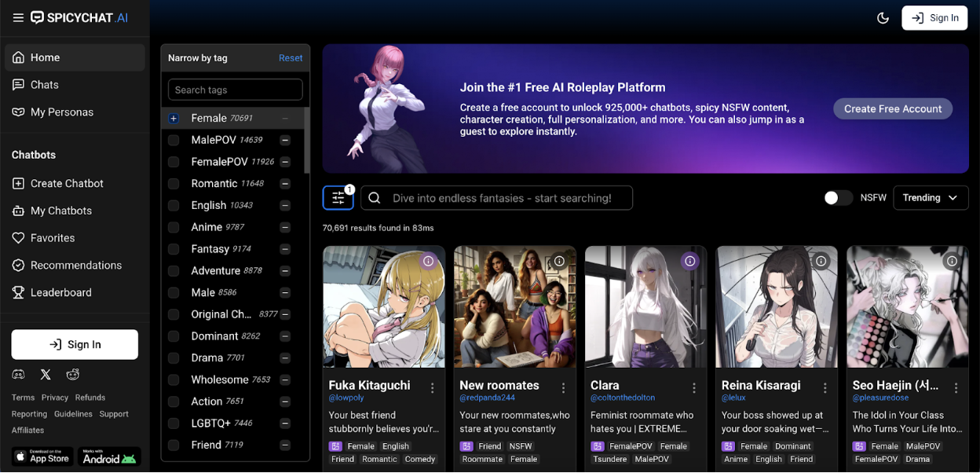Image resolution: width=980 pixels, height=473 pixels.
Task: Open the Trending sort dropdown
Action: [931, 198]
